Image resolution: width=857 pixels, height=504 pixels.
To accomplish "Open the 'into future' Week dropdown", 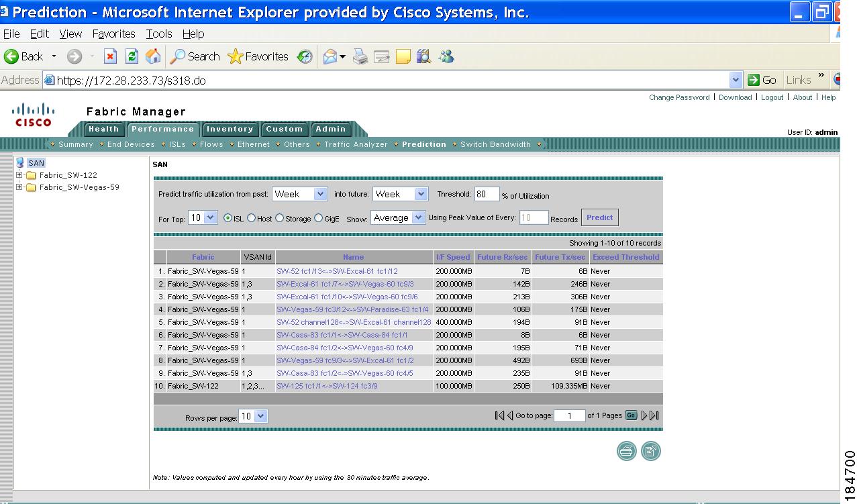I will (x=400, y=194).
